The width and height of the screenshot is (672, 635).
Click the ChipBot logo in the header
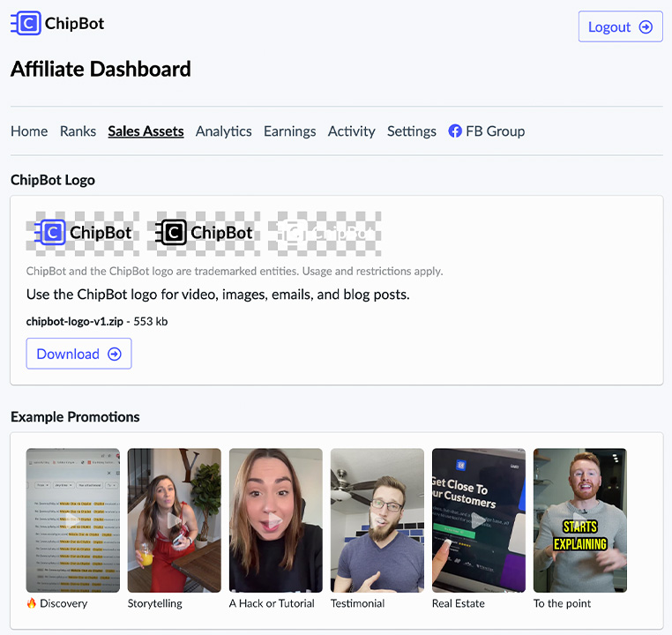57,23
